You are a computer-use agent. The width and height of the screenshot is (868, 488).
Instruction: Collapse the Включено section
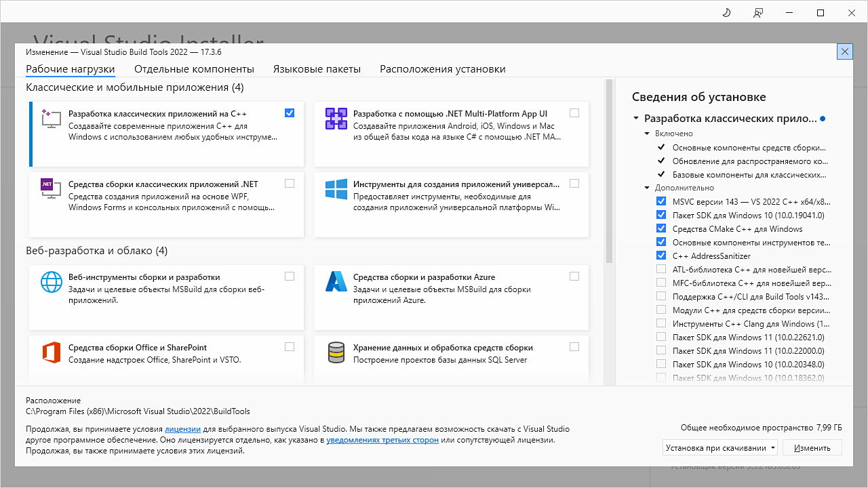(646, 133)
